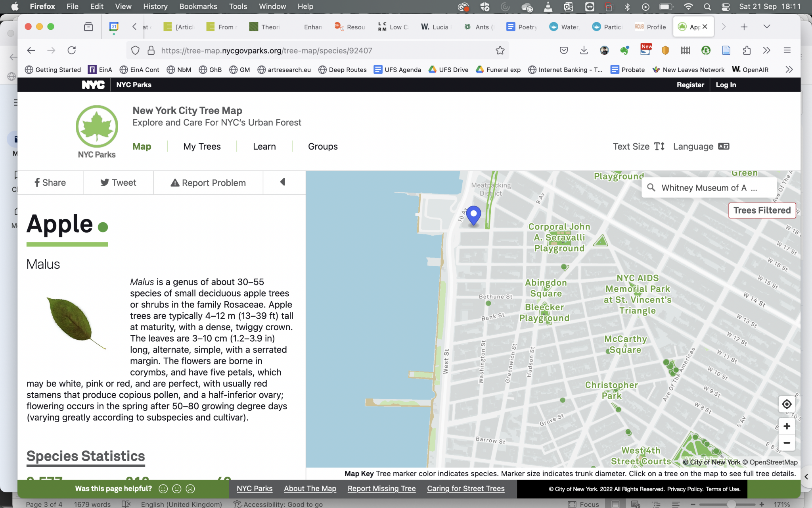
Task: Open the Bookmarks menu in menu bar
Action: coord(198,6)
